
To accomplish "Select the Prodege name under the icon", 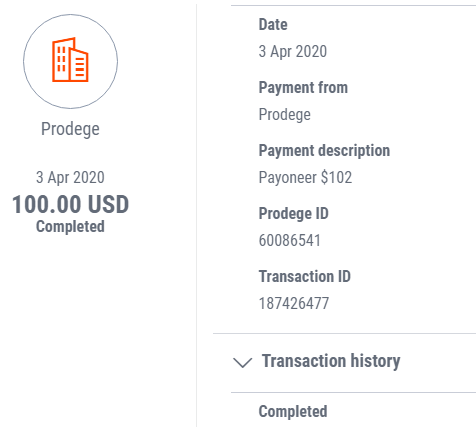I will coord(70,129).
